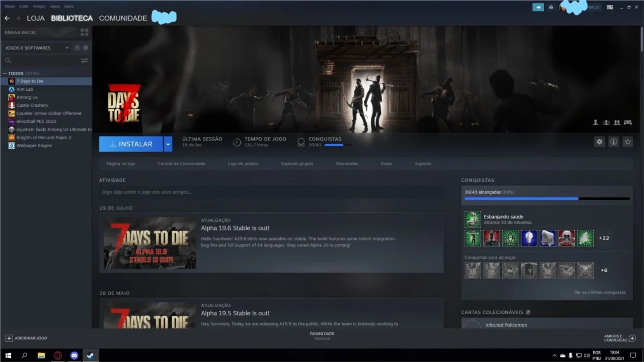Open game settings gear icon
644x362 pixels.
[599, 142]
